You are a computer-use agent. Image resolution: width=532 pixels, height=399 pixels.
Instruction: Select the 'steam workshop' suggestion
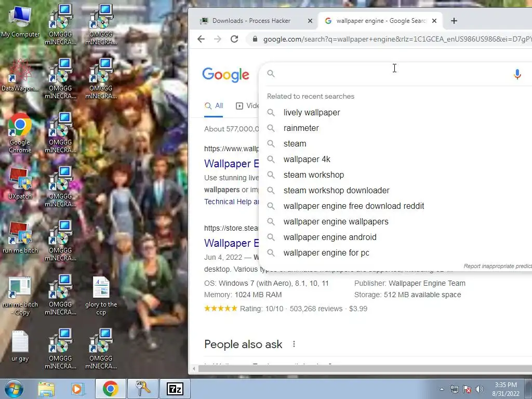click(x=313, y=175)
